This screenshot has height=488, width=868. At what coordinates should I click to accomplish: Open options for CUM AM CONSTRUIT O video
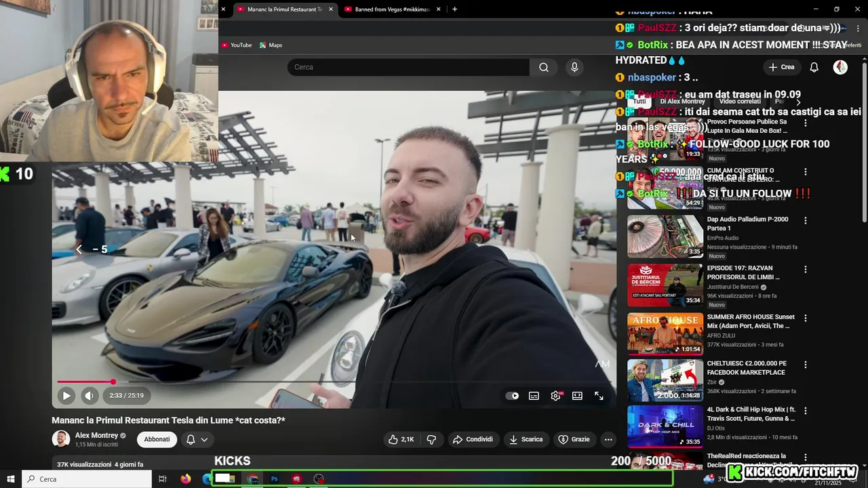pyautogui.click(x=806, y=172)
